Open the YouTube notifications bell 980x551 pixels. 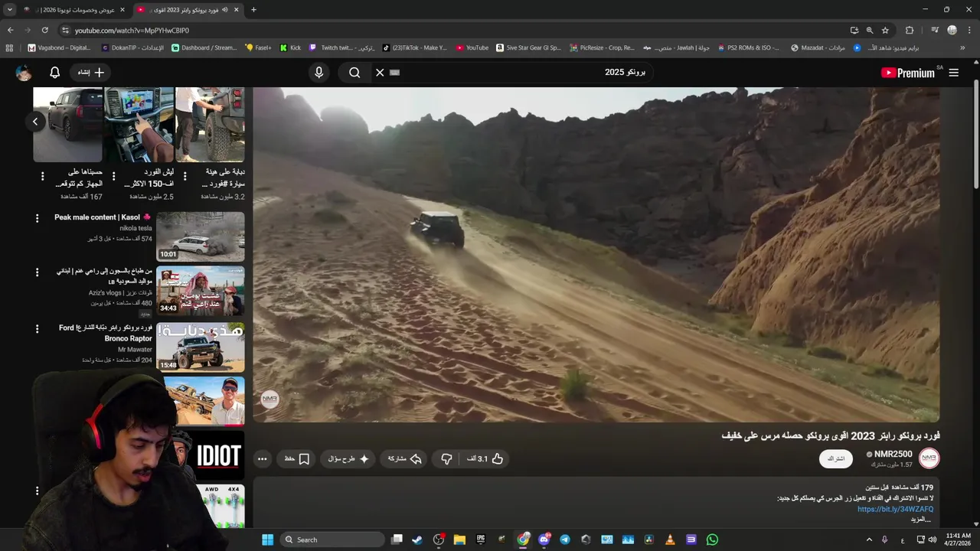pos(54,73)
